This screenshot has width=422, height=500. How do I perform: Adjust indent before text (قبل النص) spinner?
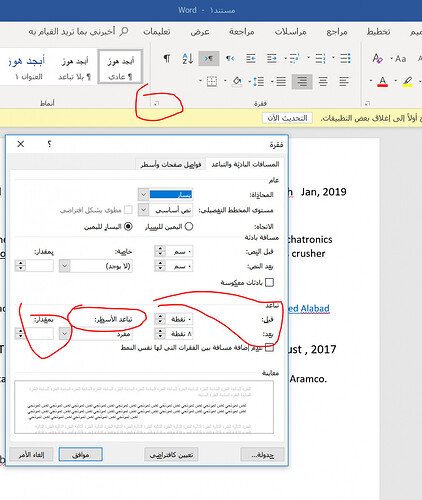(x=160, y=251)
